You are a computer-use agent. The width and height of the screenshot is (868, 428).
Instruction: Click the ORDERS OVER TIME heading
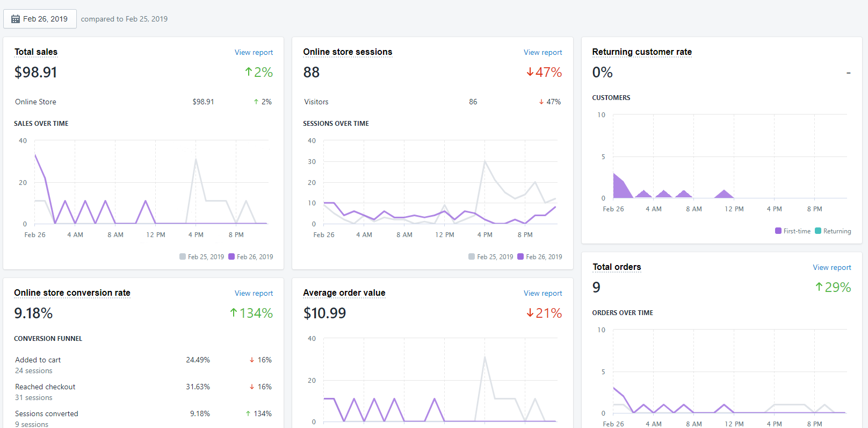click(623, 313)
